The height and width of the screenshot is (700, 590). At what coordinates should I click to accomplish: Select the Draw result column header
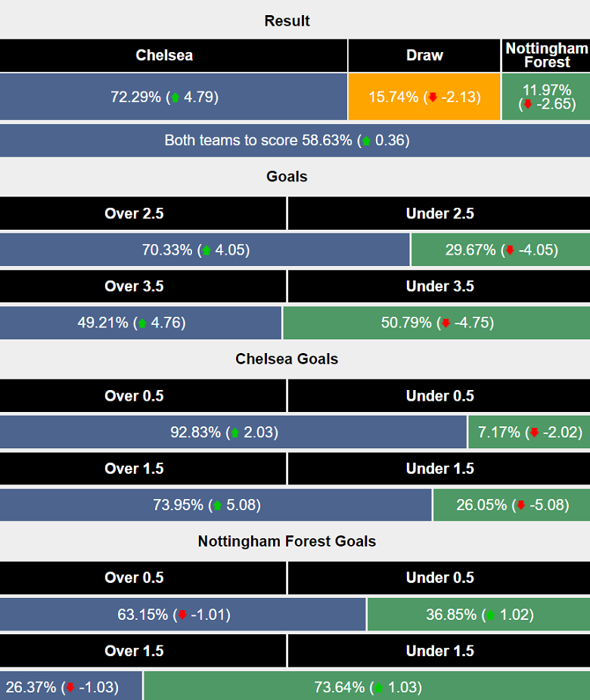tap(424, 55)
